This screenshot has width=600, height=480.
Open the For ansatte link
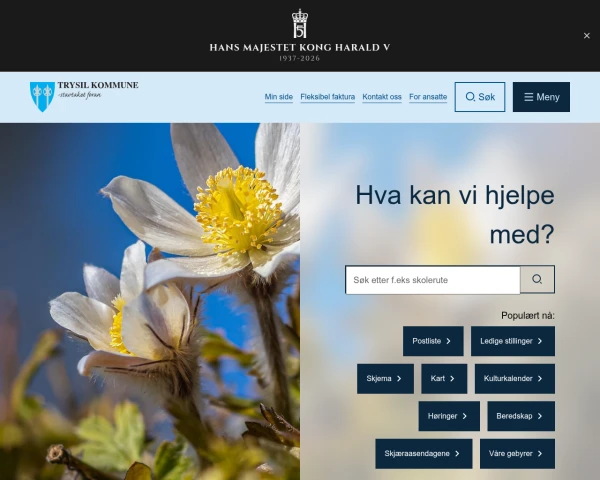click(428, 97)
